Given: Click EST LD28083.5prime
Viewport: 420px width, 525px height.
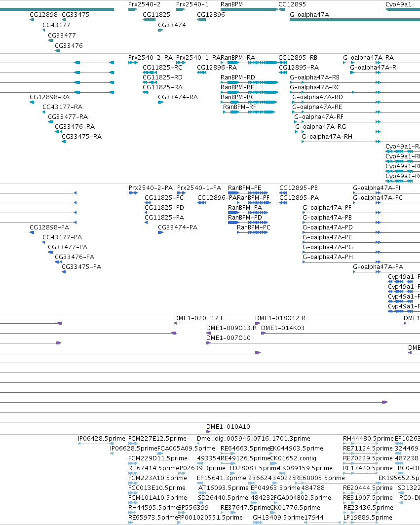Looking at the screenshot, I should coord(255,468).
